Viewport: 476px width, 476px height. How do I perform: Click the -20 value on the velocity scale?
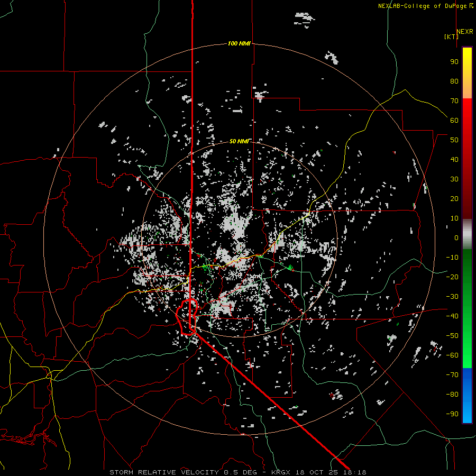452,277
